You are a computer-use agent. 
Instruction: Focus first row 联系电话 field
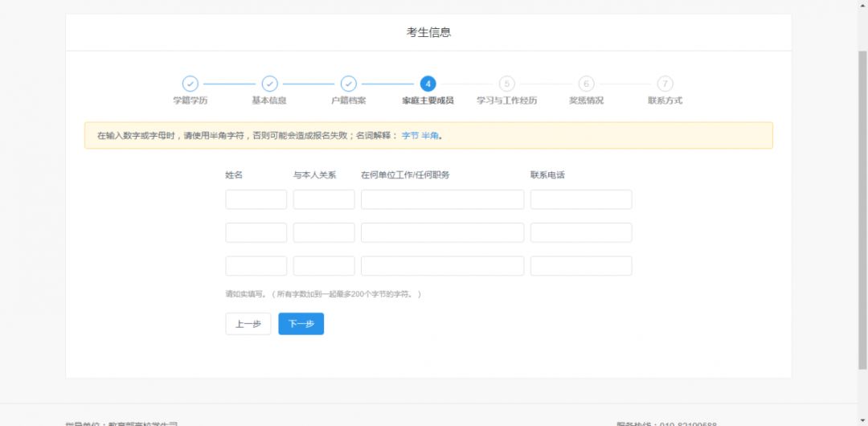[581, 199]
